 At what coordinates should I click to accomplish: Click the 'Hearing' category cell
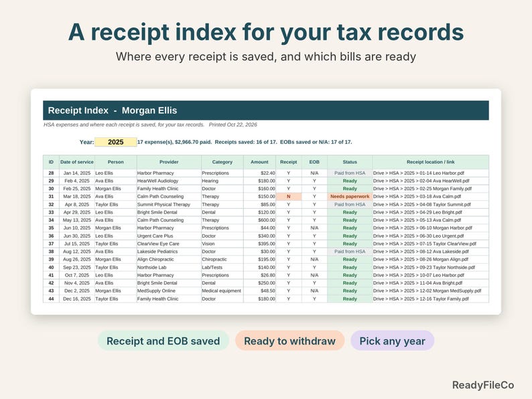(222, 181)
